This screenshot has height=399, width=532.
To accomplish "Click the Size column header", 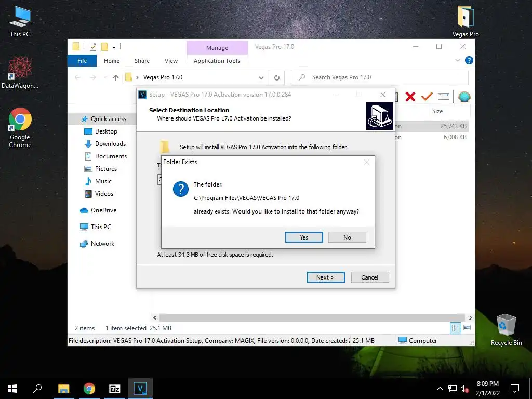I will [x=437, y=111].
